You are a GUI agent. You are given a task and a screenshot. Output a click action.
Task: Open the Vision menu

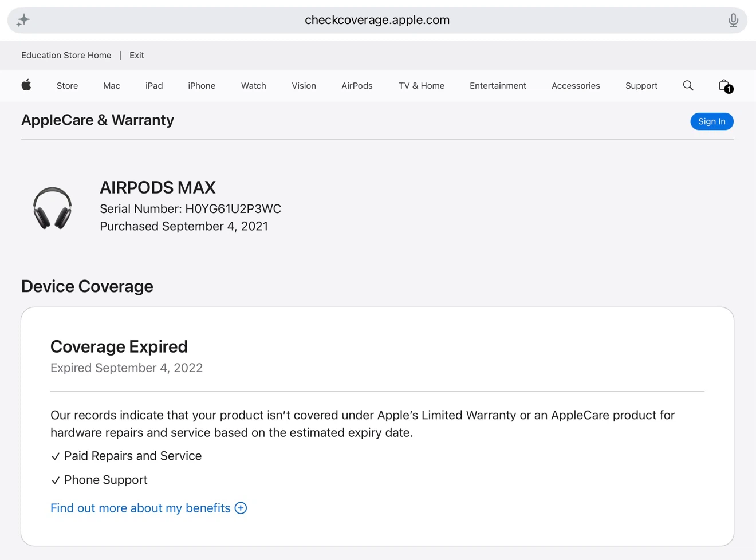point(304,86)
